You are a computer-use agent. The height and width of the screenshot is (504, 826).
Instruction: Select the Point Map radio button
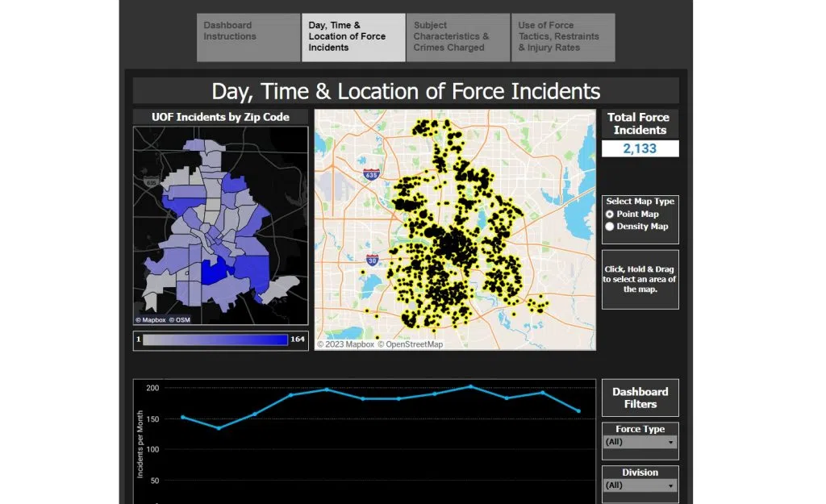pos(610,215)
